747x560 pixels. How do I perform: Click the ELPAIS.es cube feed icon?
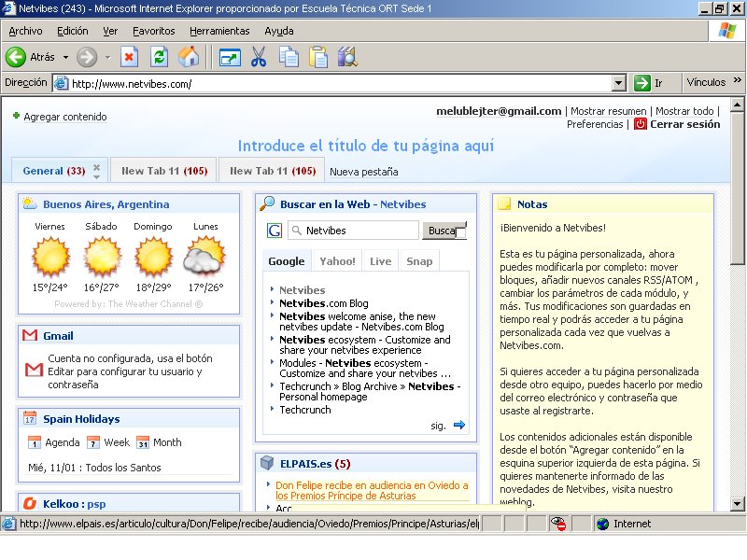(267, 463)
